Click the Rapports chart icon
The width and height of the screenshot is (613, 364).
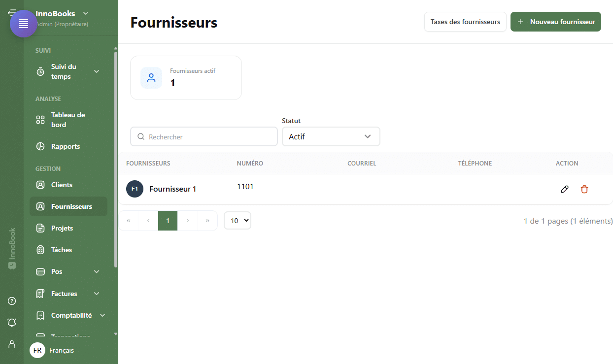click(40, 146)
